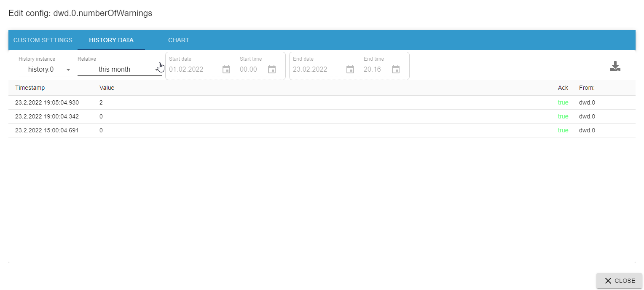The image size is (644, 290).
Task: Switch to the Custom Settings tab
Action: pyautogui.click(x=43, y=40)
